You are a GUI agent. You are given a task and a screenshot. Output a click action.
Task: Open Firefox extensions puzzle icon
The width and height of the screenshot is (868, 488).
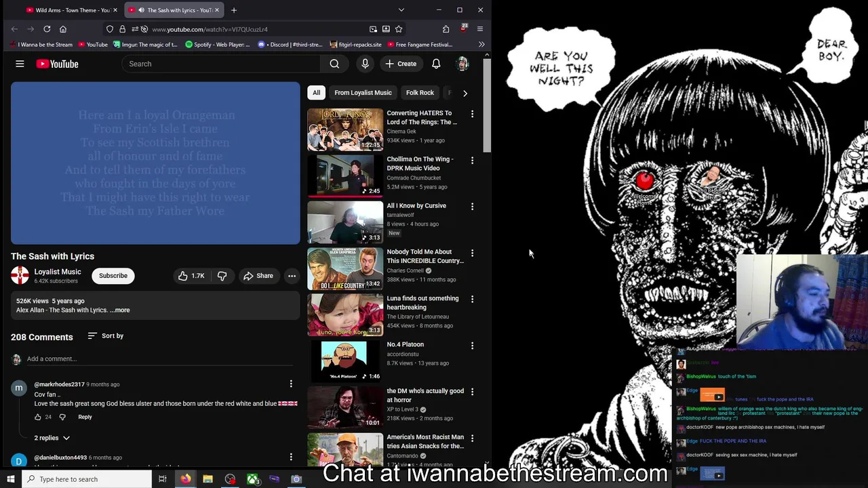(x=446, y=29)
